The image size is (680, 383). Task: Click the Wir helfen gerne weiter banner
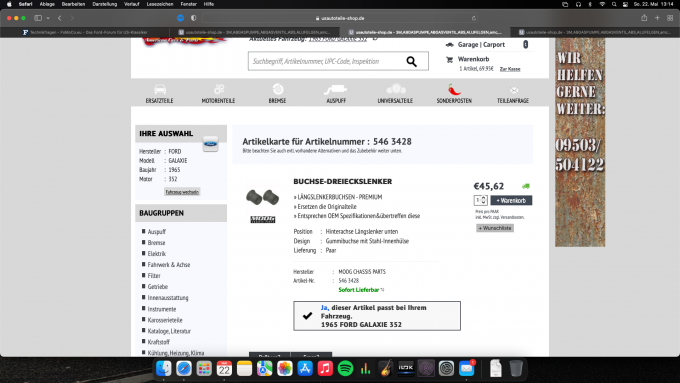pyautogui.click(x=580, y=142)
